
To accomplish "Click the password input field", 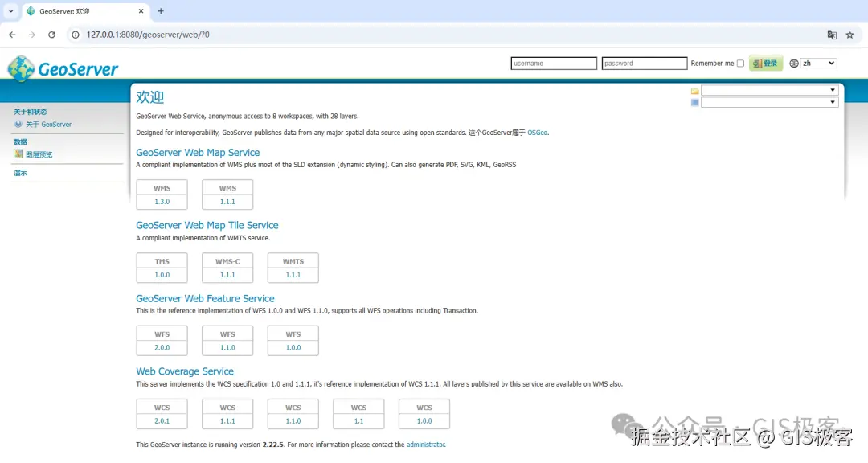I will tap(645, 64).
